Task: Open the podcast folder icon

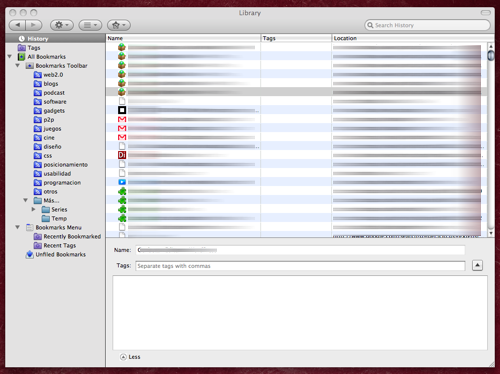Action: [x=38, y=93]
